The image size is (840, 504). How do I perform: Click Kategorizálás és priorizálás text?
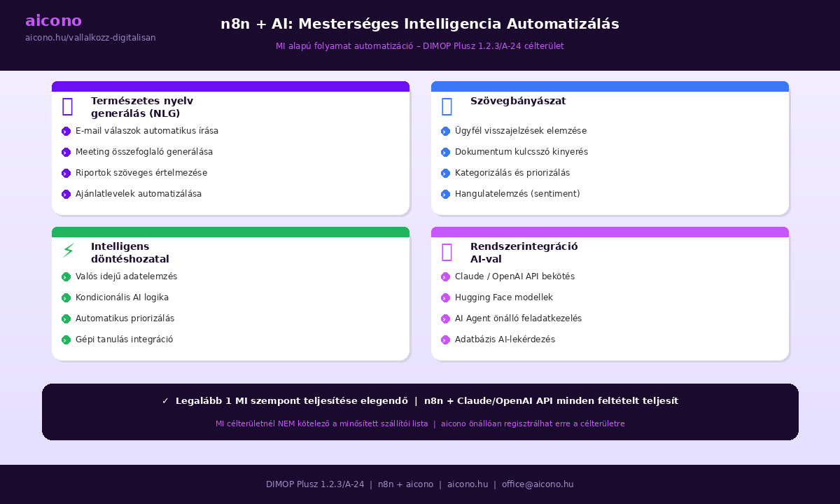coord(512,173)
